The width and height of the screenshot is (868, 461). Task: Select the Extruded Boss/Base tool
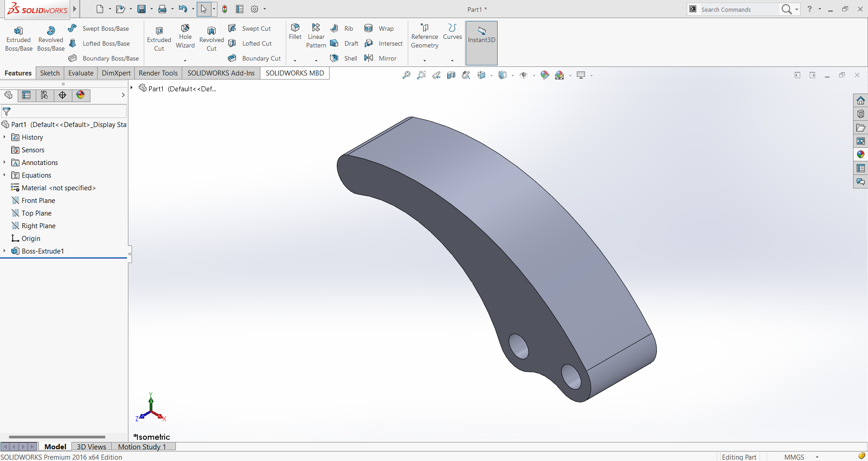19,39
